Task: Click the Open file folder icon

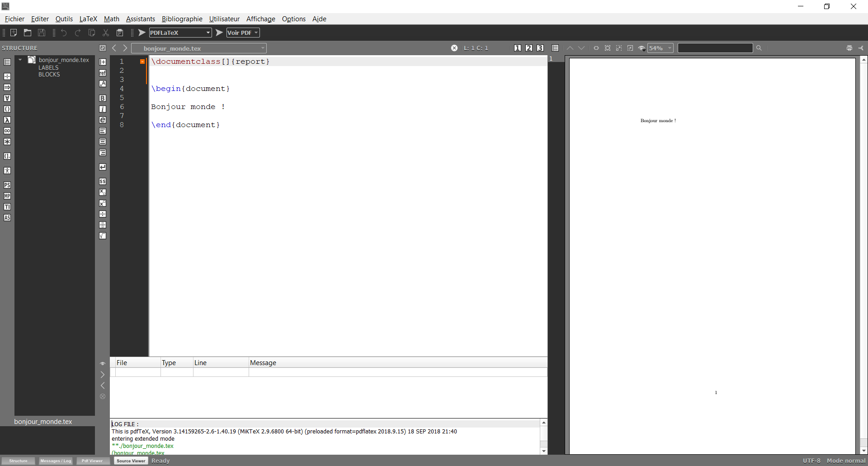Action: [x=28, y=33]
